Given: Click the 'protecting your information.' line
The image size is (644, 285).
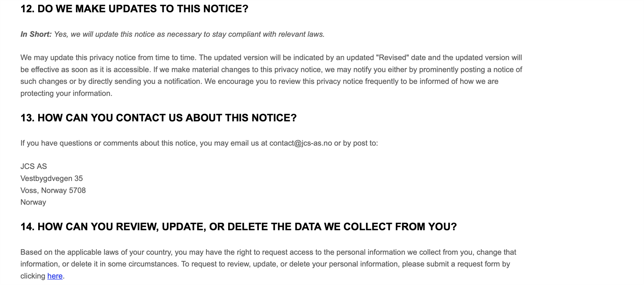Looking at the screenshot, I should 66,93.
